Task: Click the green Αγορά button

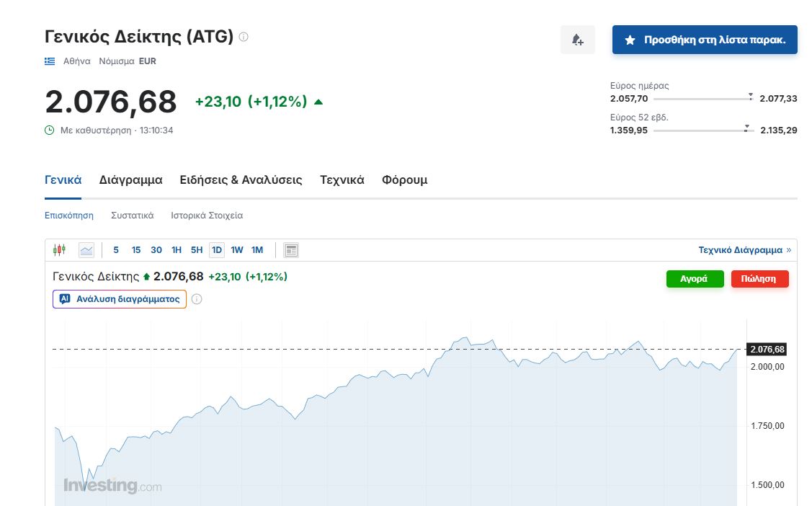Action: tap(695, 279)
